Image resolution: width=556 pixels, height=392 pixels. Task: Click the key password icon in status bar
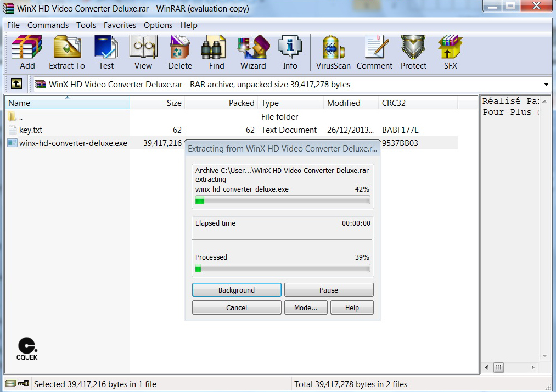pyautogui.click(x=24, y=383)
